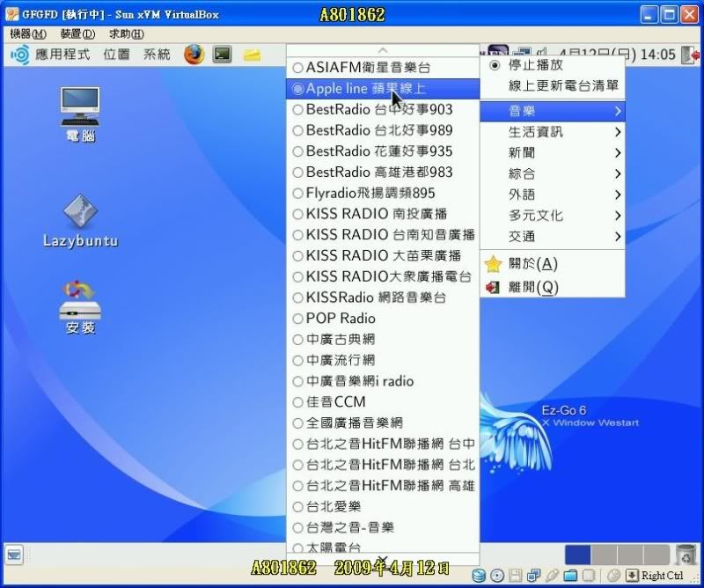The image size is (704, 588).
Task: Click 線上更新電台清單 menu entry
Action: [553, 85]
